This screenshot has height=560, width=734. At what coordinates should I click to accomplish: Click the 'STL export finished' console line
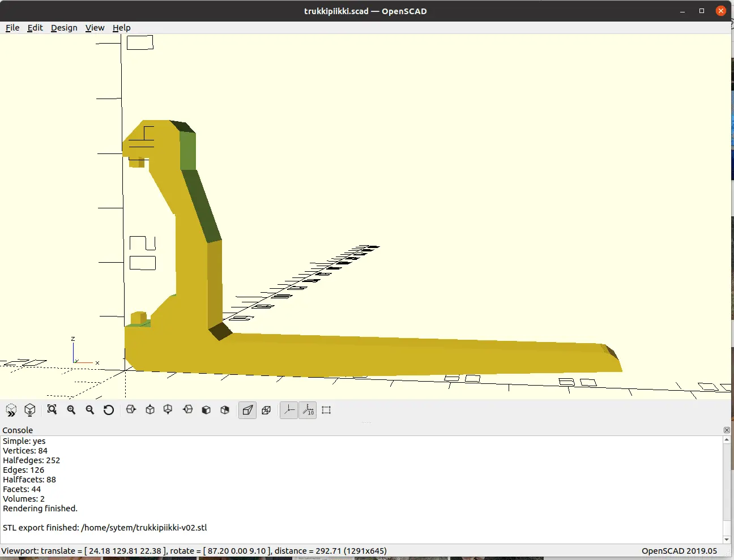[x=105, y=528]
